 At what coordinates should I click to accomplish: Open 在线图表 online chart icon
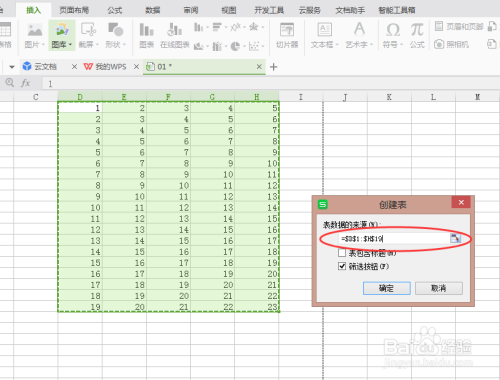tap(175, 30)
